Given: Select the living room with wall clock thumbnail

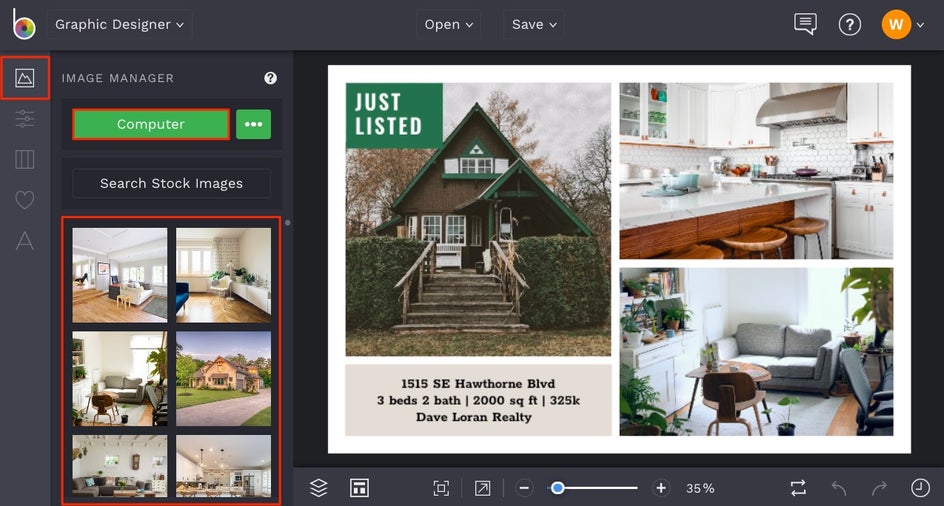Looking at the screenshot, I should point(120,466).
